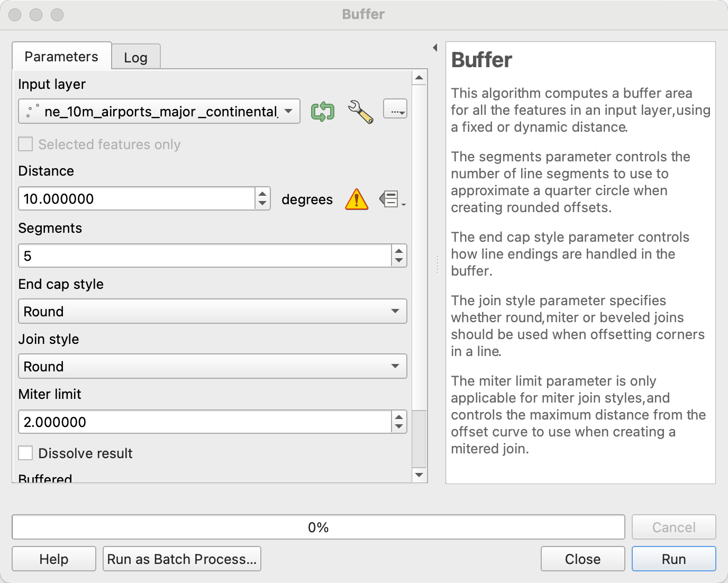Run the Buffer algorithm
728x583 pixels.
tap(673, 559)
